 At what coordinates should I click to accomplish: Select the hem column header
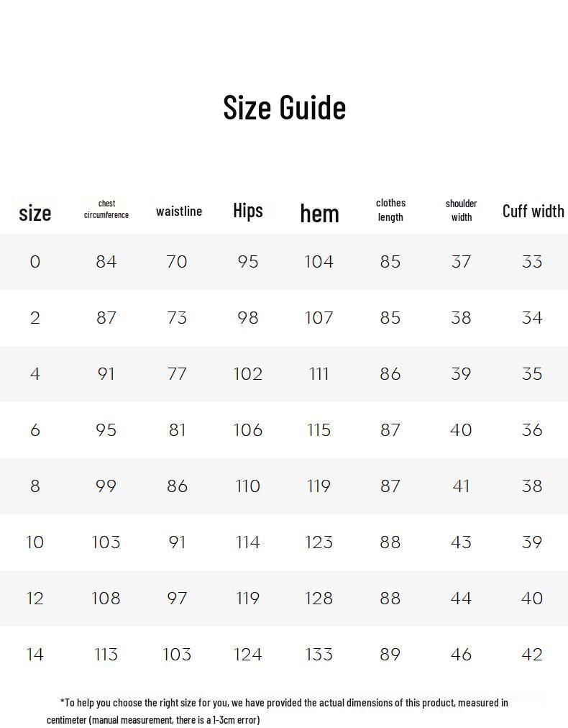pyautogui.click(x=319, y=213)
